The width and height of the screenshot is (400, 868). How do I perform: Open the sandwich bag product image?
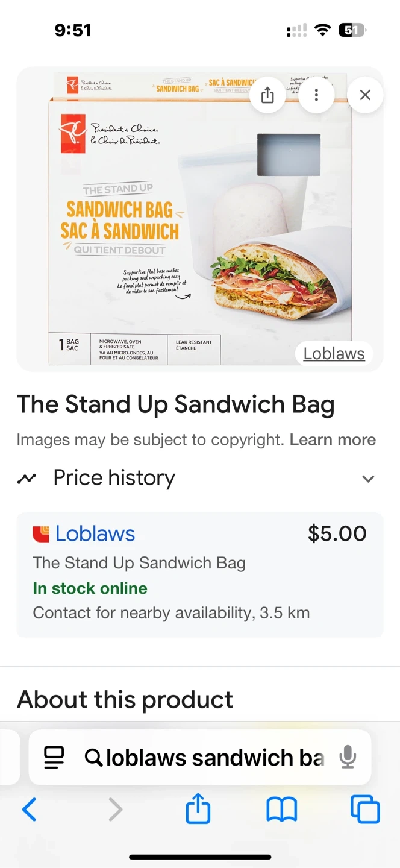coord(200,219)
